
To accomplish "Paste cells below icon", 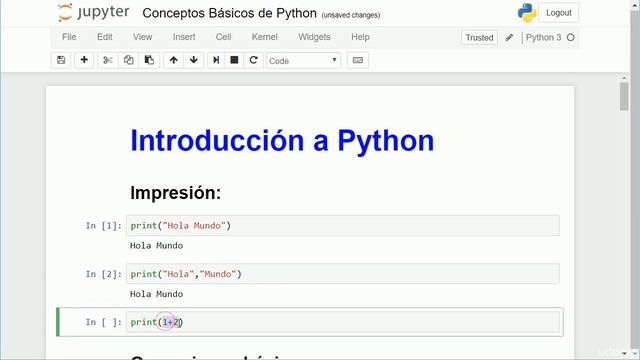I will [x=149, y=60].
